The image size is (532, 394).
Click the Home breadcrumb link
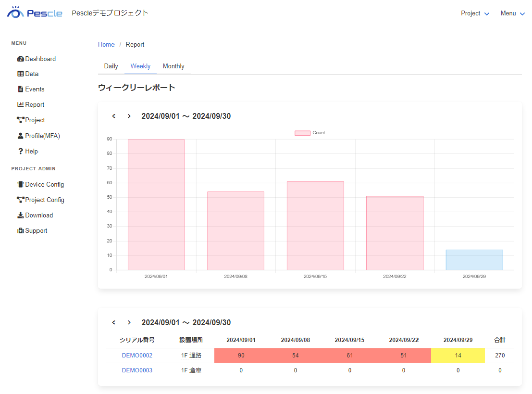tap(106, 45)
